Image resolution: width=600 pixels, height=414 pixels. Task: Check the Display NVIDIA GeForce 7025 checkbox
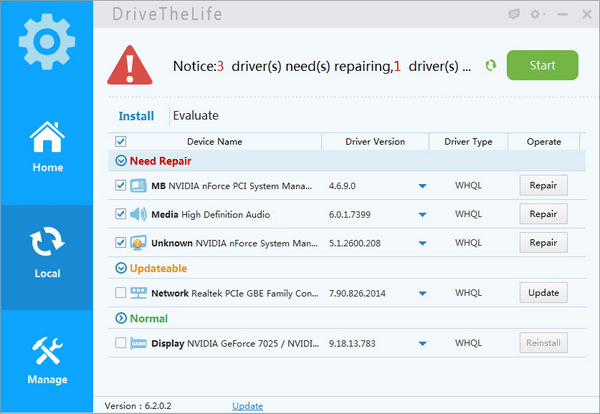pyautogui.click(x=121, y=342)
